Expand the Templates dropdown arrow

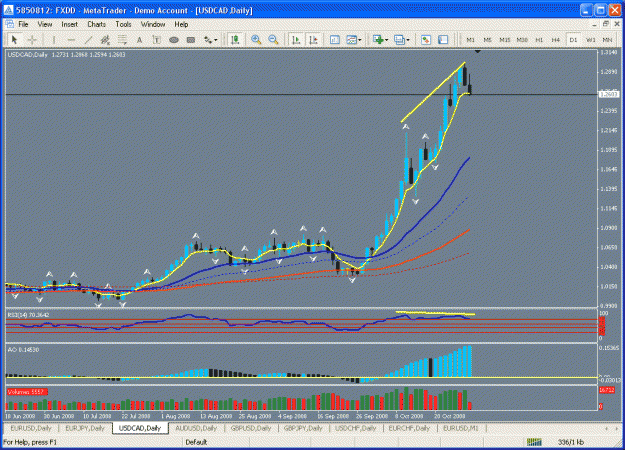(x=360, y=40)
